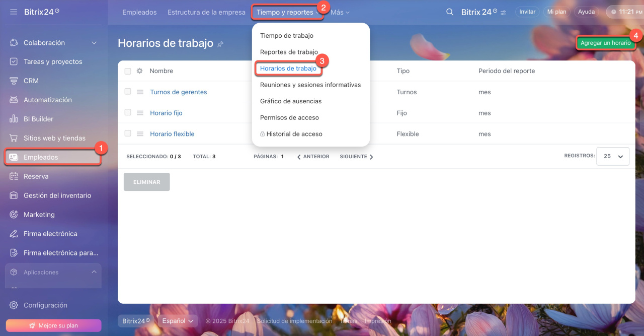The height and width of the screenshot is (336, 644).
Task: Toggle the select-all checkbox in header
Action: tap(128, 71)
